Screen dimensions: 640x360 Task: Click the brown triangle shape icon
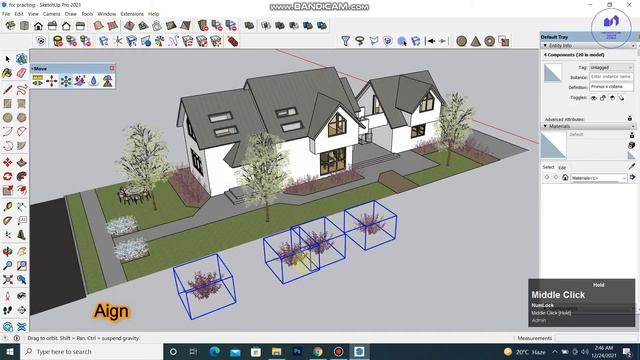tap(476, 41)
